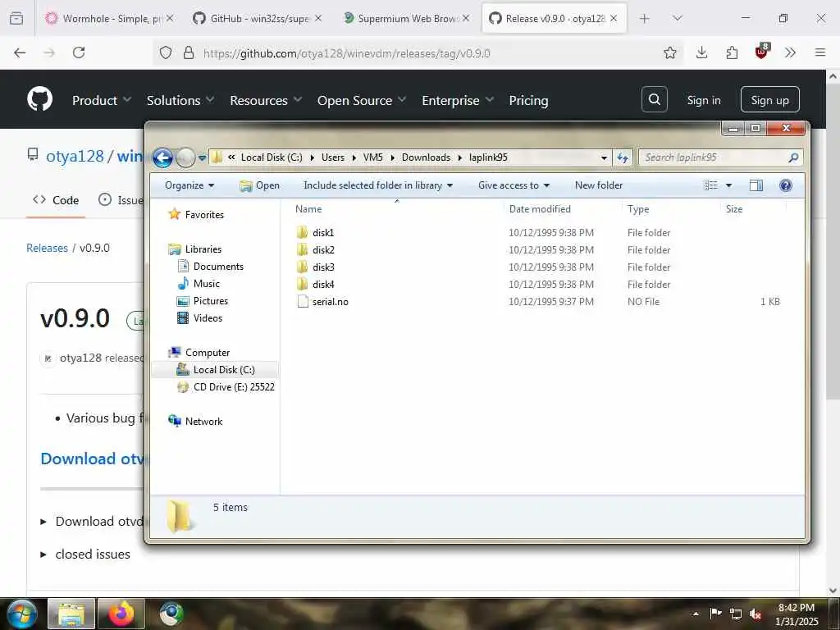Open Firefox extensions puzzle icon

pos(732,52)
